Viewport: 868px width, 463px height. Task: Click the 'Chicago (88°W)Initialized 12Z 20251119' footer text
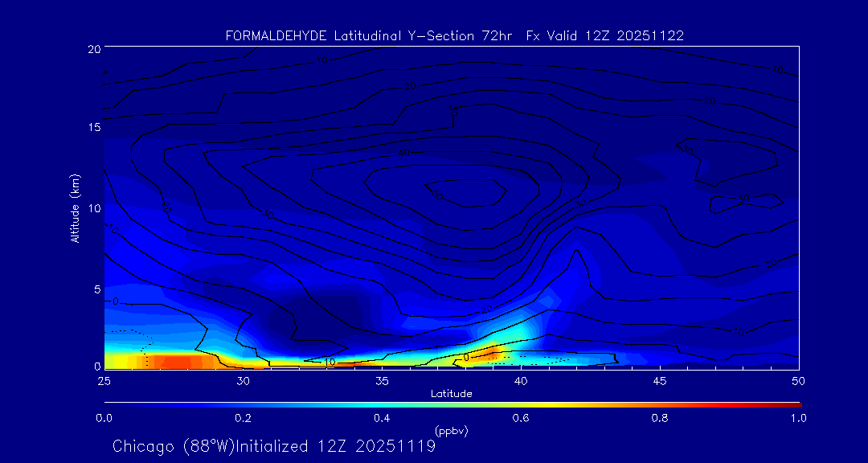coord(274,446)
